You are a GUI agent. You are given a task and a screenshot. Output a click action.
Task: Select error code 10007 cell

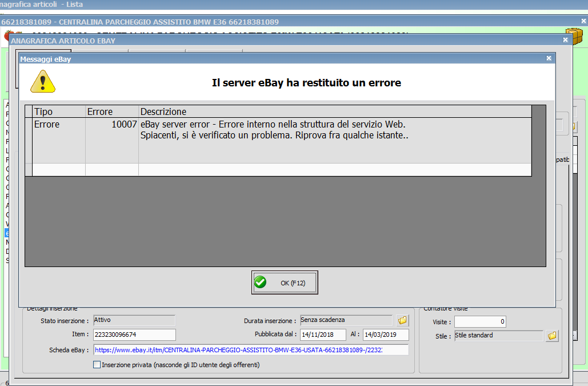click(x=112, y=140)
